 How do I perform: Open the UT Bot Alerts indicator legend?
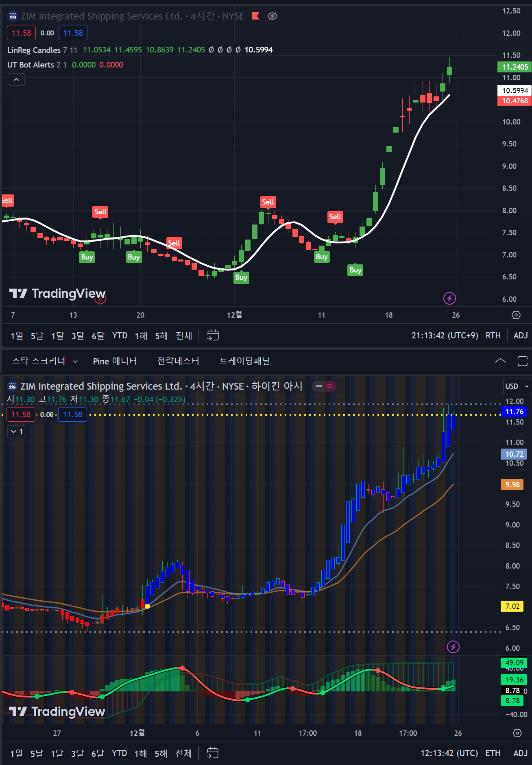(31, 65)
